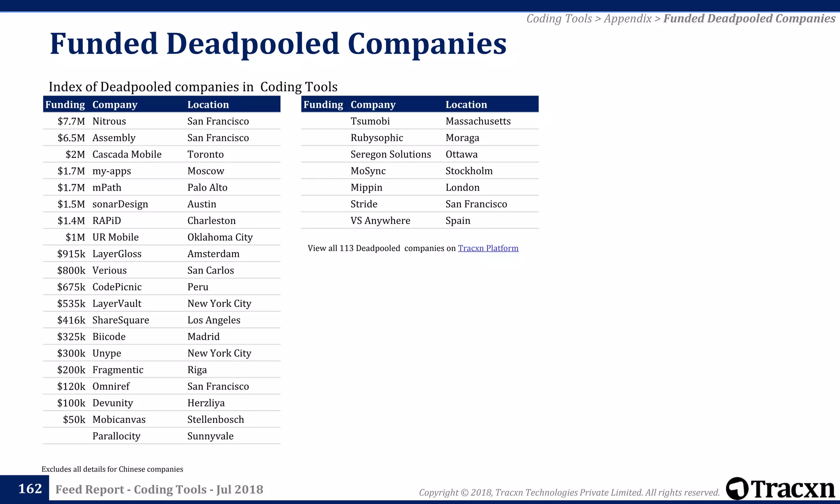Click Verious in the company list
840x504 pixels.
(x=110, y=270)
